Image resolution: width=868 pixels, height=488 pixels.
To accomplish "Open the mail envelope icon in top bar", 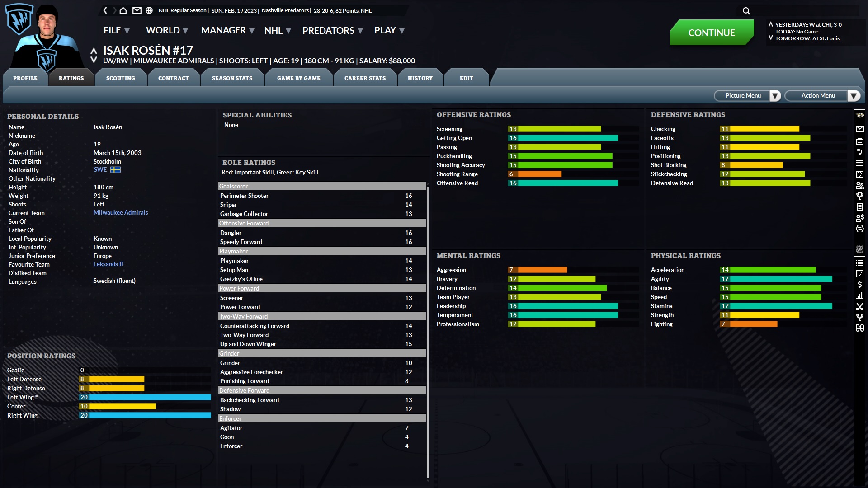I will click(137, 10).
